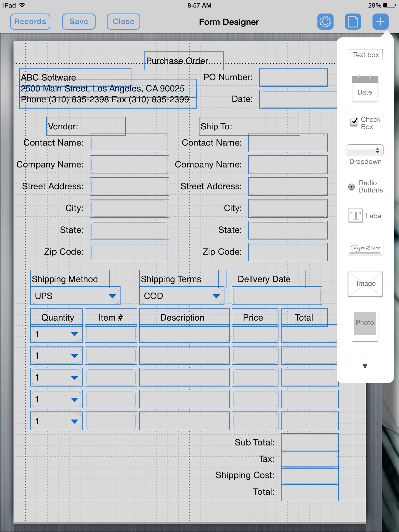The height and width of the screenshot is (532, 399).
Task: Select the Ship To State field
Action: [x=288, y=230]
